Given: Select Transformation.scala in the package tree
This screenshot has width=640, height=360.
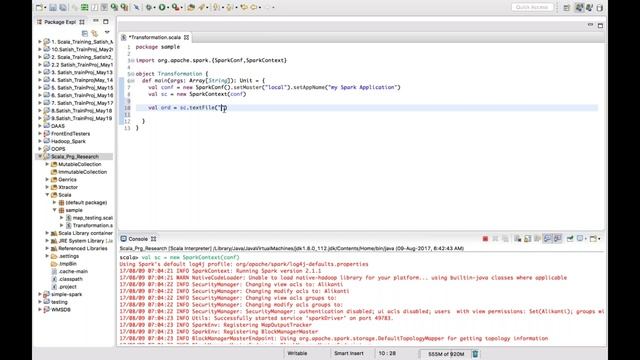Looking at the screenshot, I should pos(89,225).
